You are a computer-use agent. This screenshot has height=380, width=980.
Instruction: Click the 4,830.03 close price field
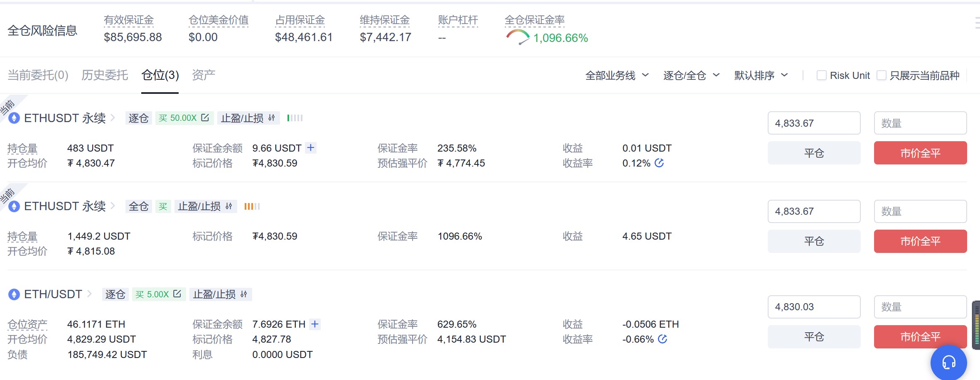tap(814, 307)
